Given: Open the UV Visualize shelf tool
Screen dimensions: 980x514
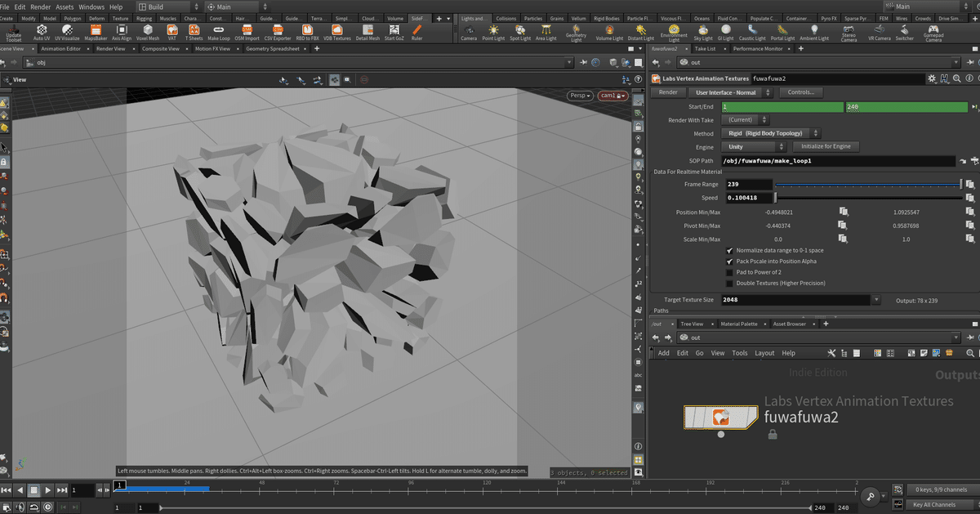Looking at the screenshot, I should click(x=67, y=32).
